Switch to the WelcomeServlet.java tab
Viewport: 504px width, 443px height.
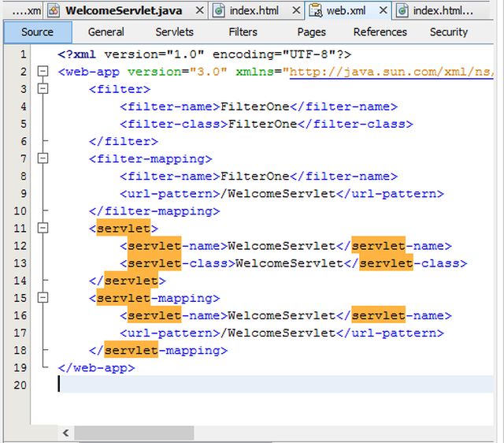point(124,11)
